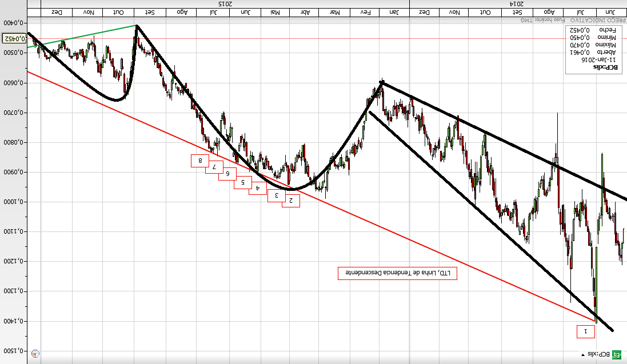
Task: Click the Abr month label on the time axis
Action: coord(305,13)
